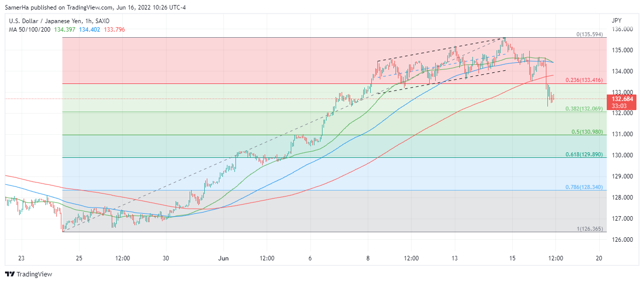Click the 30 date label on the time axis
Viewport: 644px width, 283px height.
pos(166,258)
